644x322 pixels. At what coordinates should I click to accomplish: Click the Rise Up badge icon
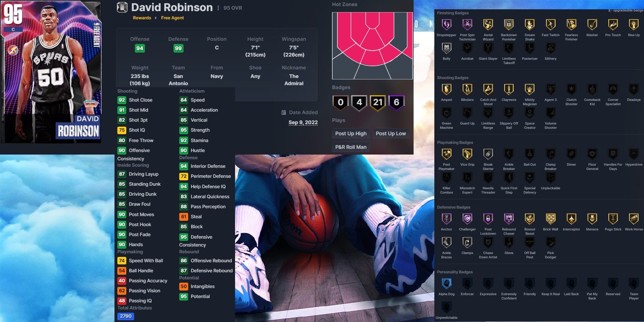coord(634,25)
